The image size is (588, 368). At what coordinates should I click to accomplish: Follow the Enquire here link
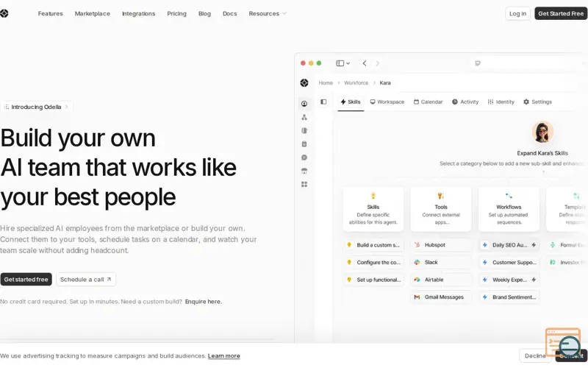click(x=204, y=302)
